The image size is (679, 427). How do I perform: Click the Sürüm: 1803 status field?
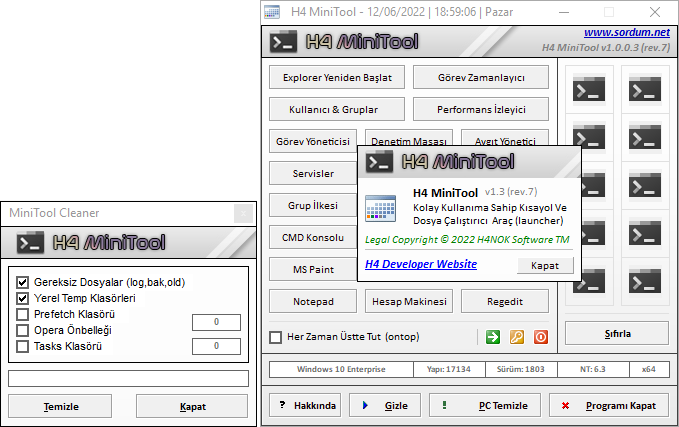[x=521, y=369]
